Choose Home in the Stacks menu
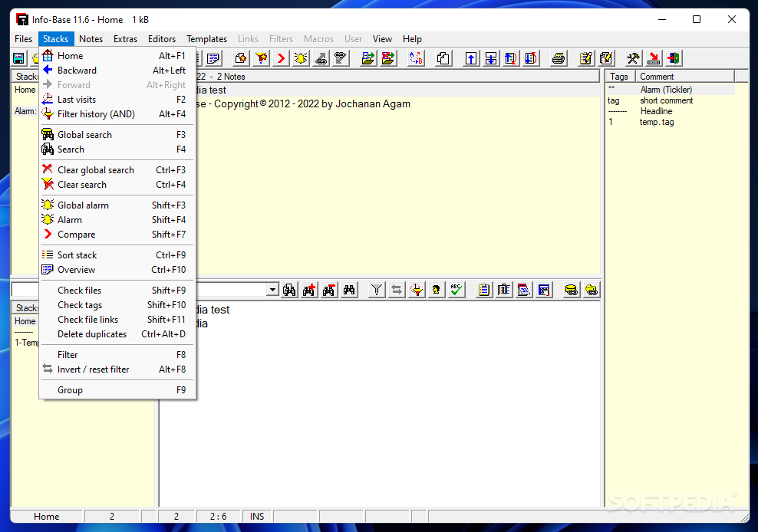This screenshot has width=758, height=532. 117,56
